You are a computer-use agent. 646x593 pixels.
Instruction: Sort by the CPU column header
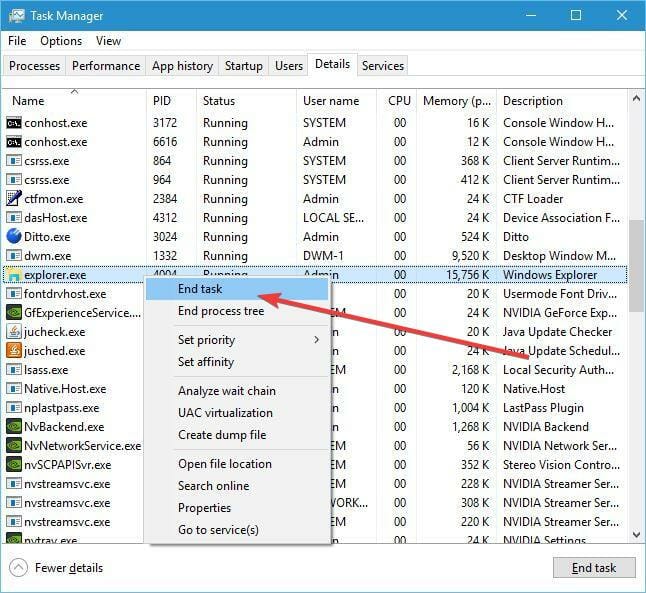[x=396, y=101]
